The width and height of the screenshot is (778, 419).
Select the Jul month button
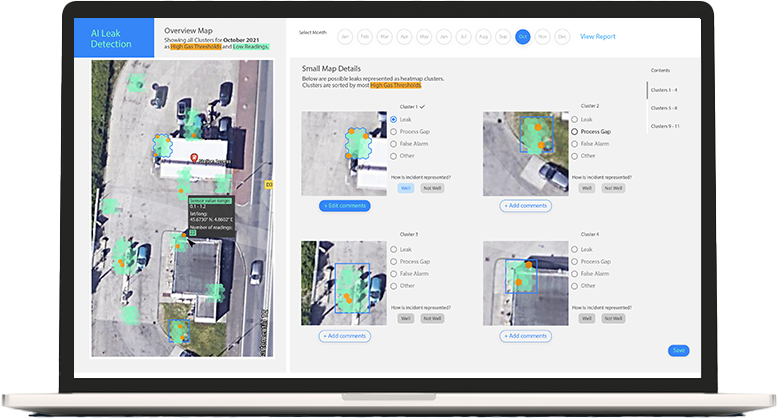[x=463, y=37]
